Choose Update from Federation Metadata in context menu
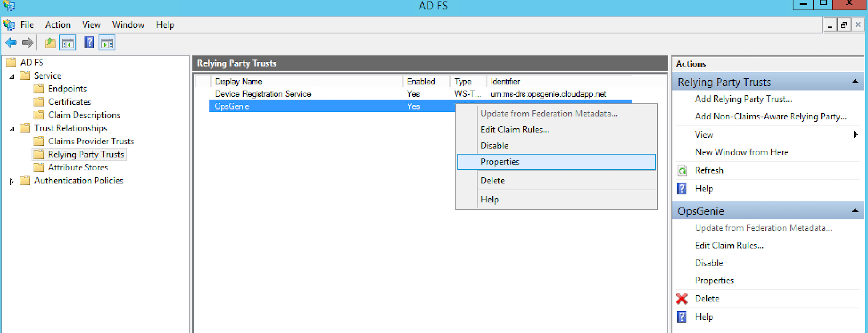 click(x=556, y=114)
